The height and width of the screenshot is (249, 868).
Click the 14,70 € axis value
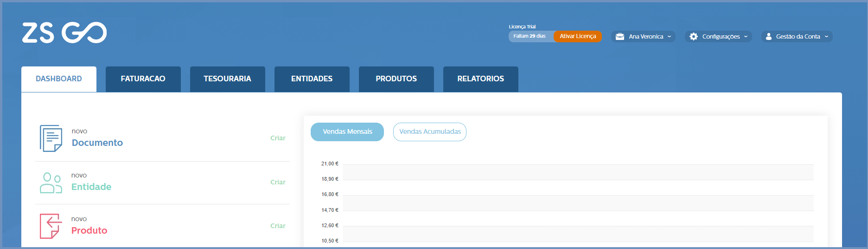tap(330, 210)
